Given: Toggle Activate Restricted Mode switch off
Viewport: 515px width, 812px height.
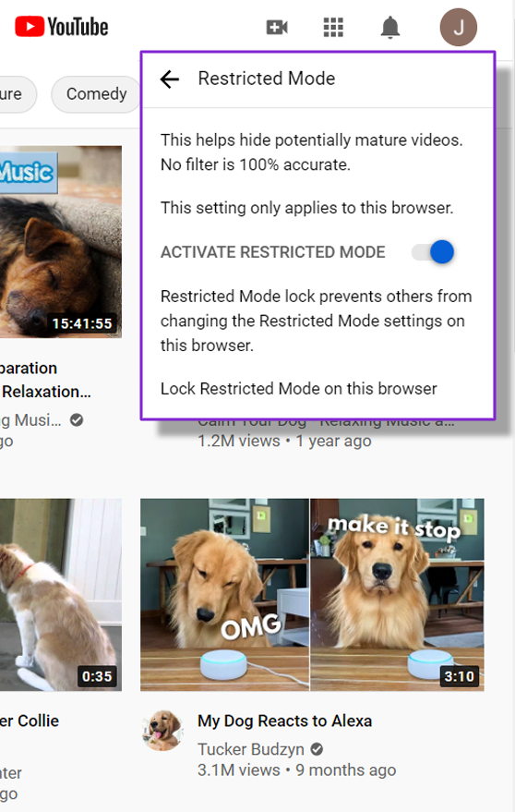Looking at the screenshot, I should pyautogui.click(x=433, y=252).
